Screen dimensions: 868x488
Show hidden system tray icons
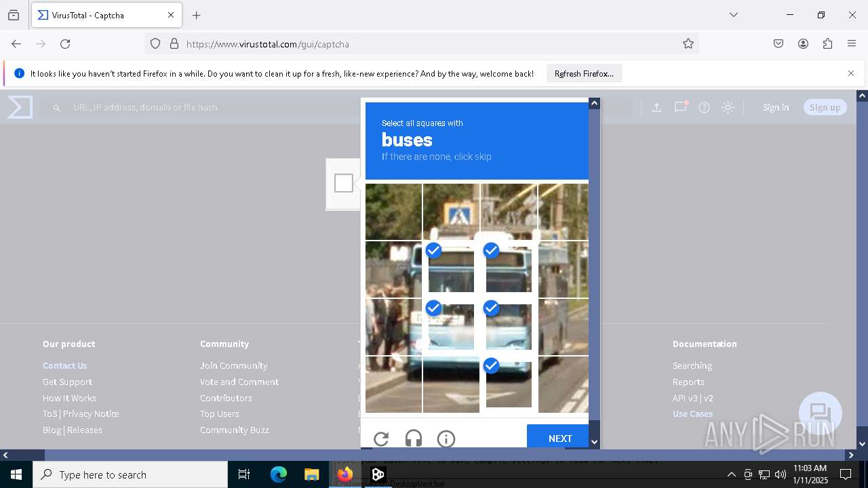coord(731,474)
